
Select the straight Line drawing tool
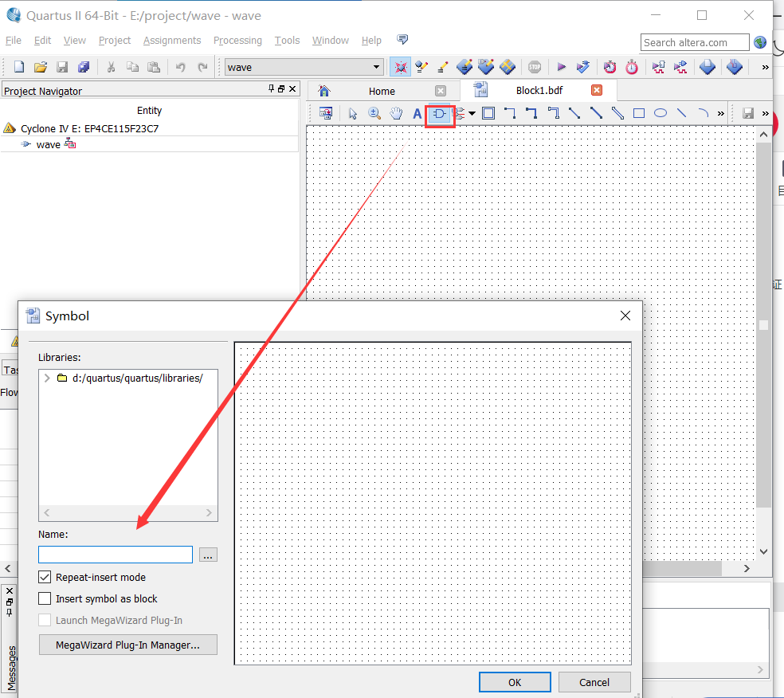pyautogui.click(x=681, y=113)
